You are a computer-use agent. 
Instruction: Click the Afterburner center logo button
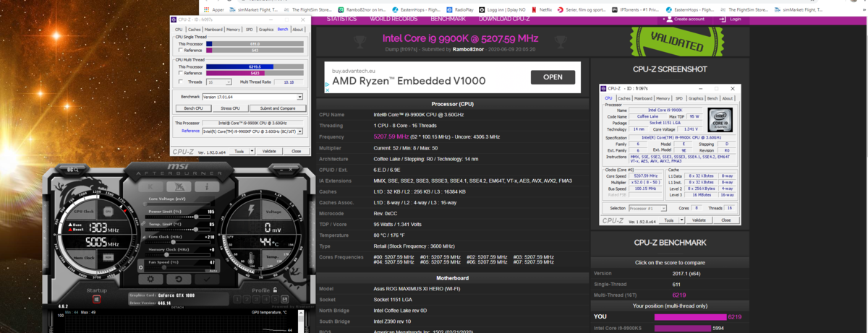(x=178, y=186)
